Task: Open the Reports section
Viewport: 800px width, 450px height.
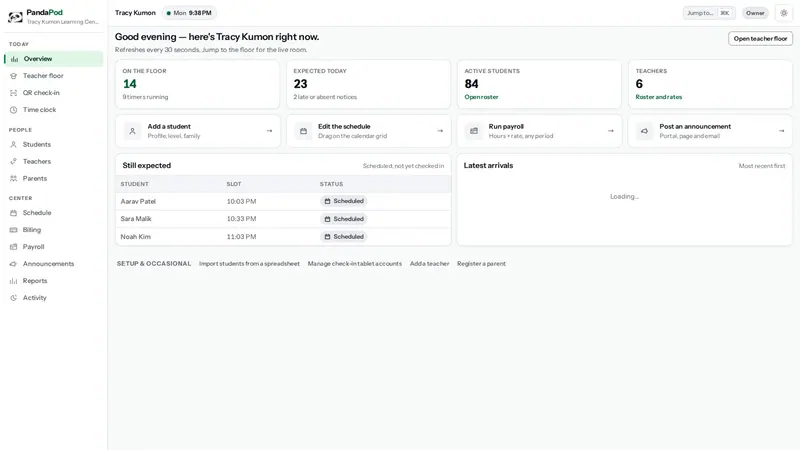Action: coord(54,281)
